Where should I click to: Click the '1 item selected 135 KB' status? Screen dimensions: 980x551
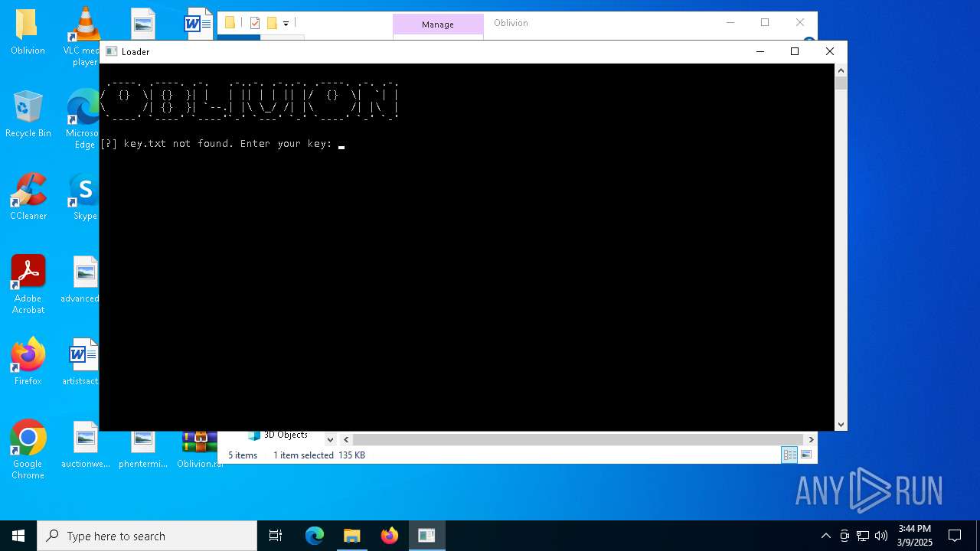(319, 455)
